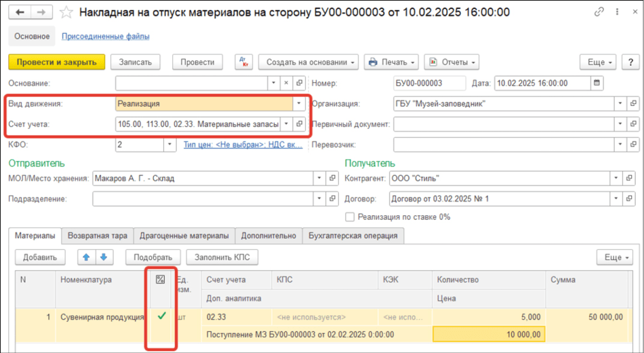
Task: Click the Номер input field
Action: click(429, 83)
